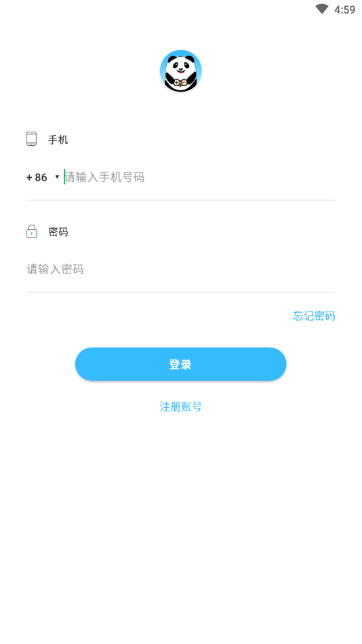The width and height of the screenshot is (362, 644).
Task: Open the +86 country code selector
Action: [x=43, y=177]
